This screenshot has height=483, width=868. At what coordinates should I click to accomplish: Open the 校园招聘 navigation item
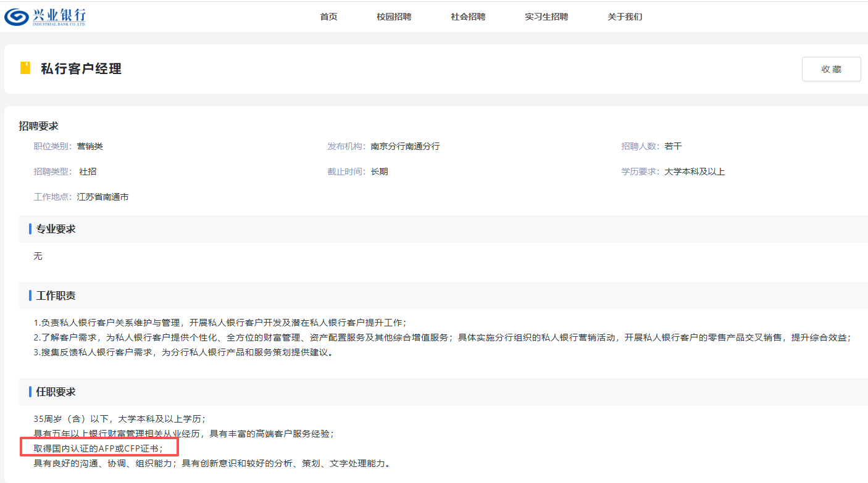click(x=393, y=17)
